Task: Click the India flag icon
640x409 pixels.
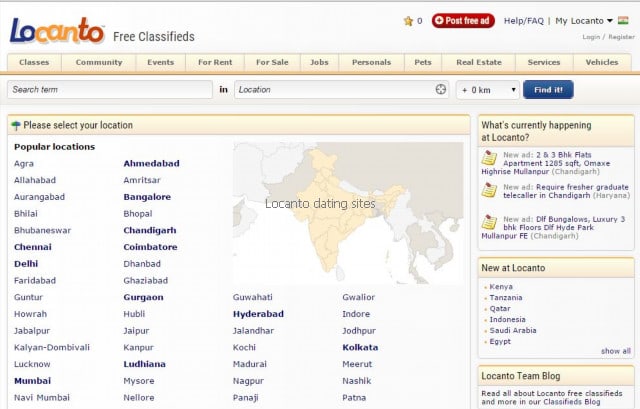Action: (623, 20)
